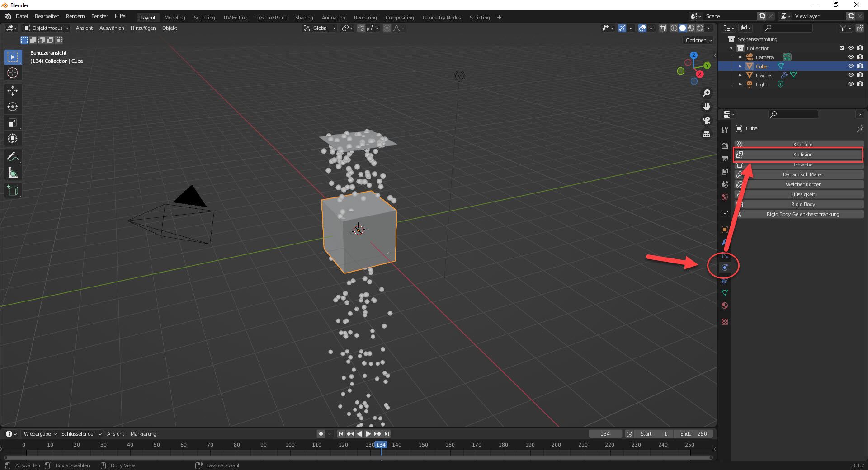The image size is (868, 470).
Task: Expand the Camera entry in outliner
Action: coord(740,57)
